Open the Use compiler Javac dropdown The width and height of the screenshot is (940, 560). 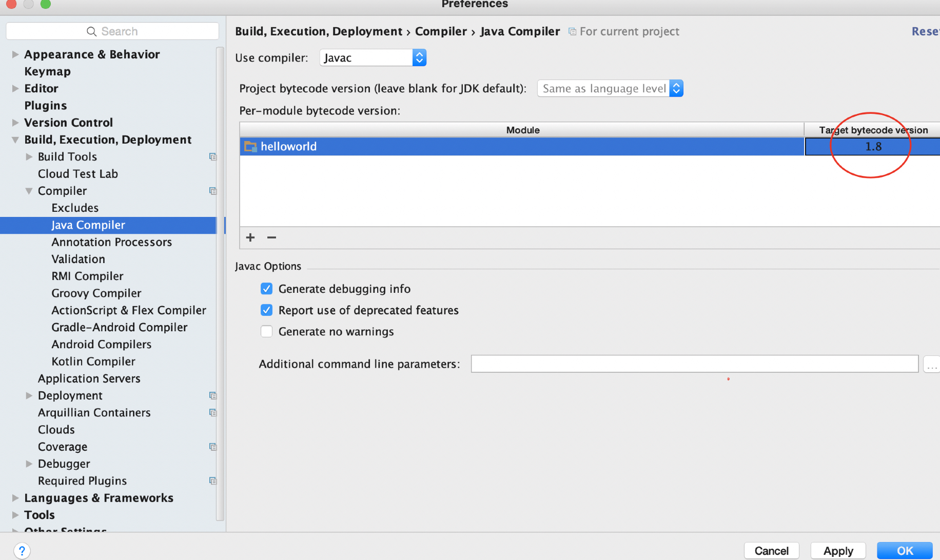[373, 58]
